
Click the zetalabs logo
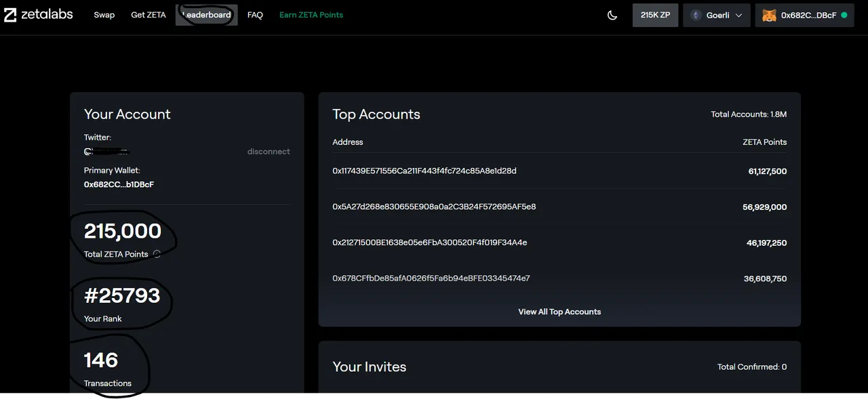pyautogui.click(x=39, y=14)
